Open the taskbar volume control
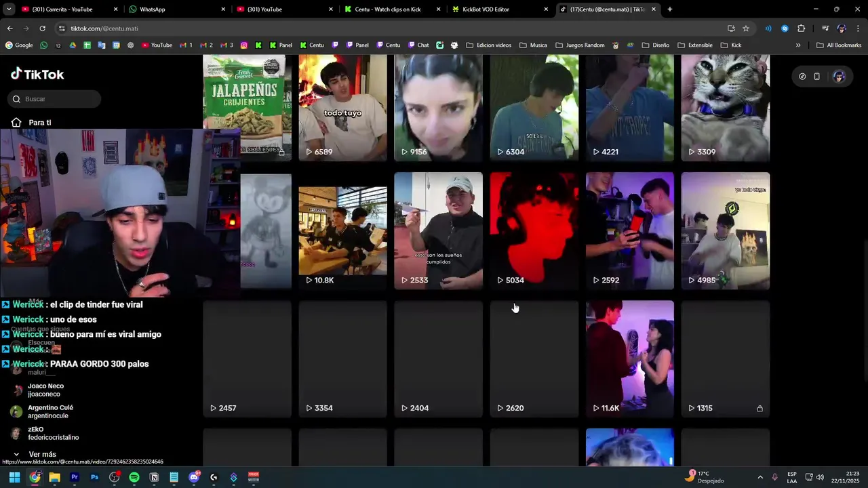The image size is (868, 488). [820, 477]
